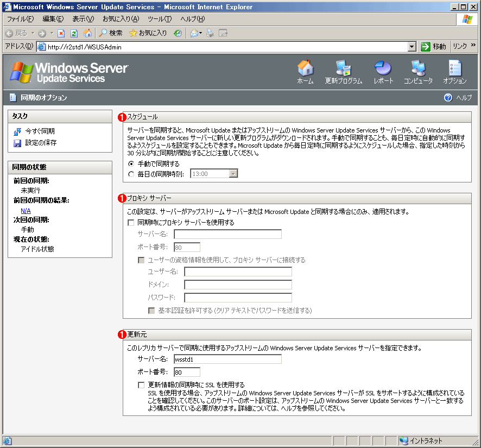
Task: Click the Refresh page icon
Action: [74, 33]
